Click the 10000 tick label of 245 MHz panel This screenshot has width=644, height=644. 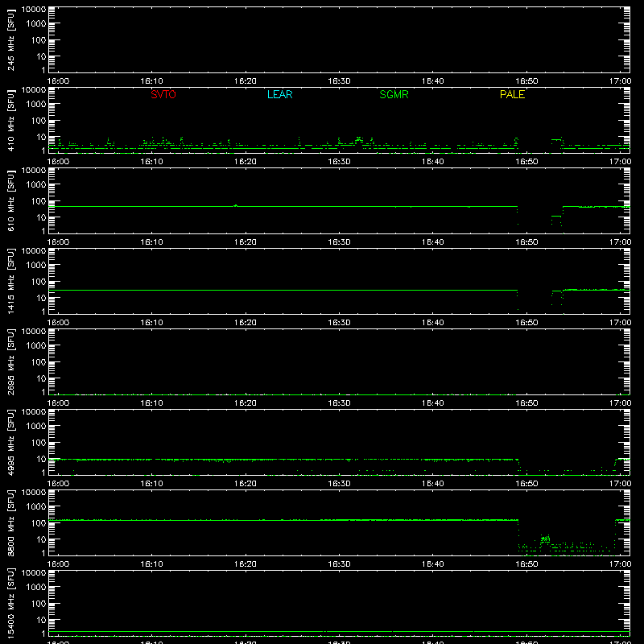click(x=34, y=10)
